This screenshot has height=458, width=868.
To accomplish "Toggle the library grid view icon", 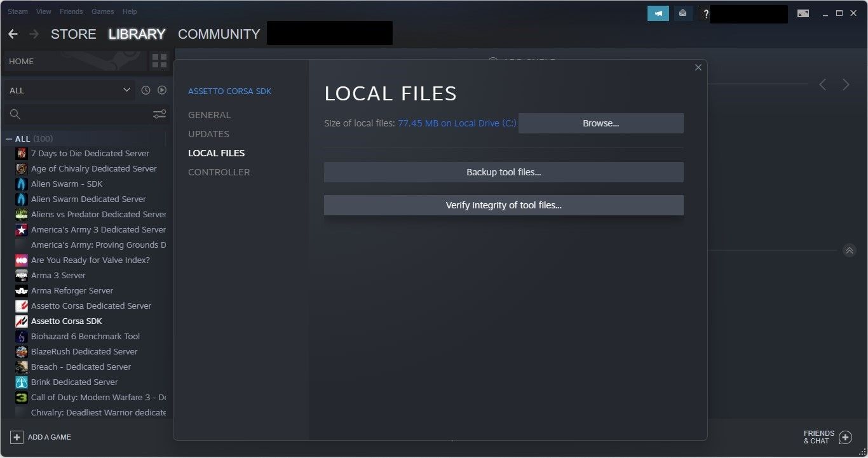I will [x=159, y=62].
